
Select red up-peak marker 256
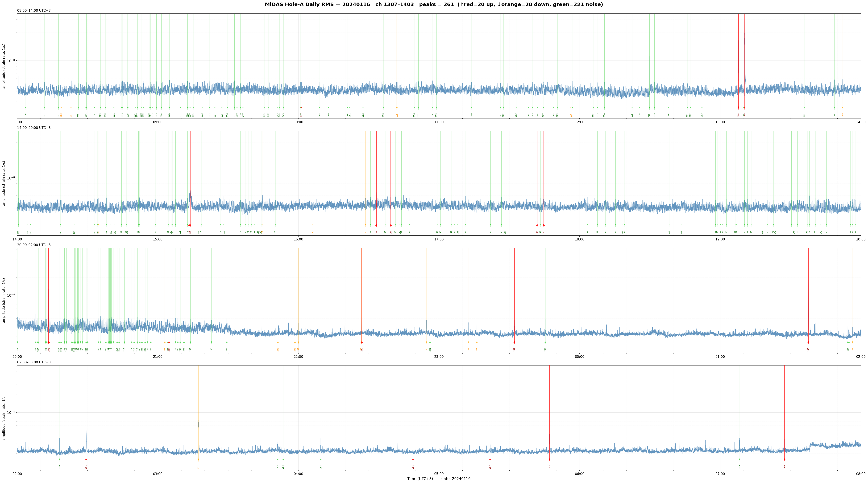pos(413,459)
